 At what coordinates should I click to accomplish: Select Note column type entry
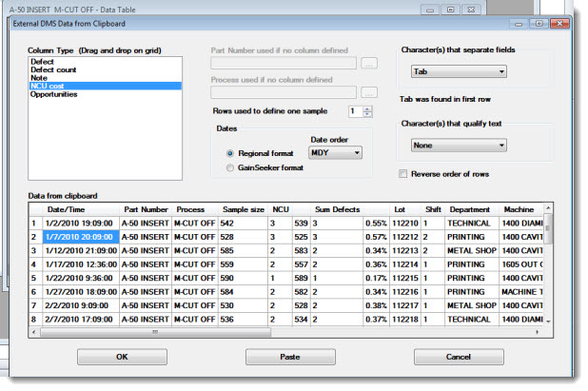39,76
